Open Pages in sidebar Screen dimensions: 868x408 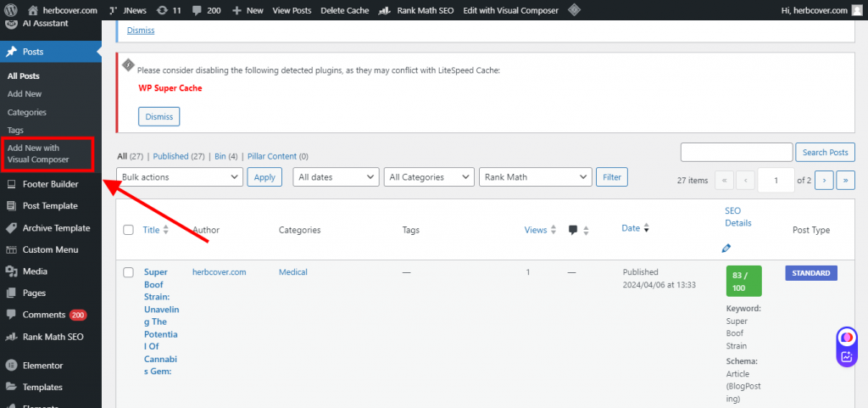(34, 293)
